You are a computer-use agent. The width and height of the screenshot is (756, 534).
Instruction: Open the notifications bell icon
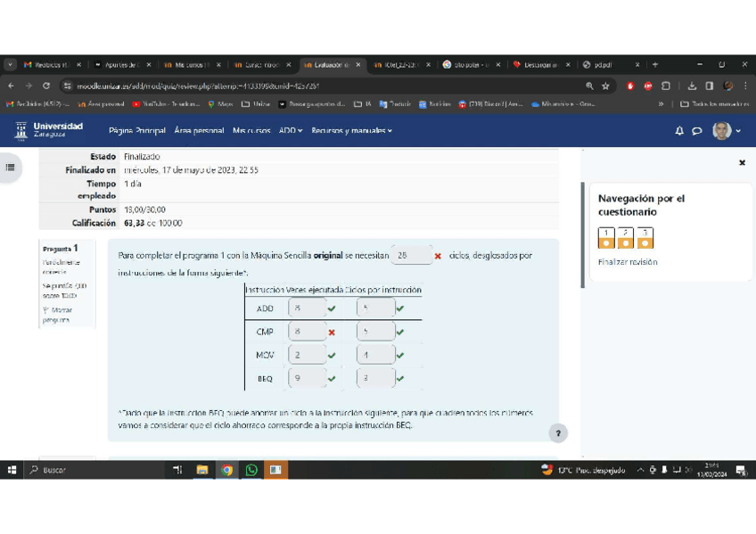tap(679, 131)
